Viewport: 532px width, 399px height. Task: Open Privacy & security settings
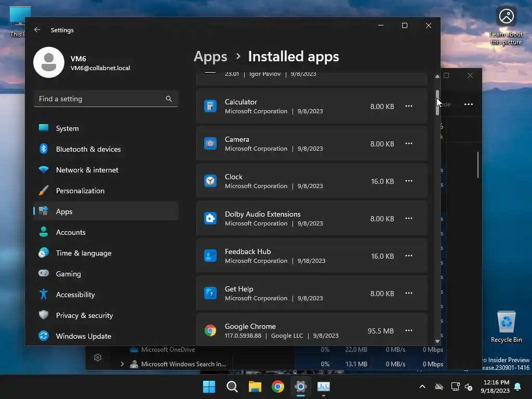(106, 315)
